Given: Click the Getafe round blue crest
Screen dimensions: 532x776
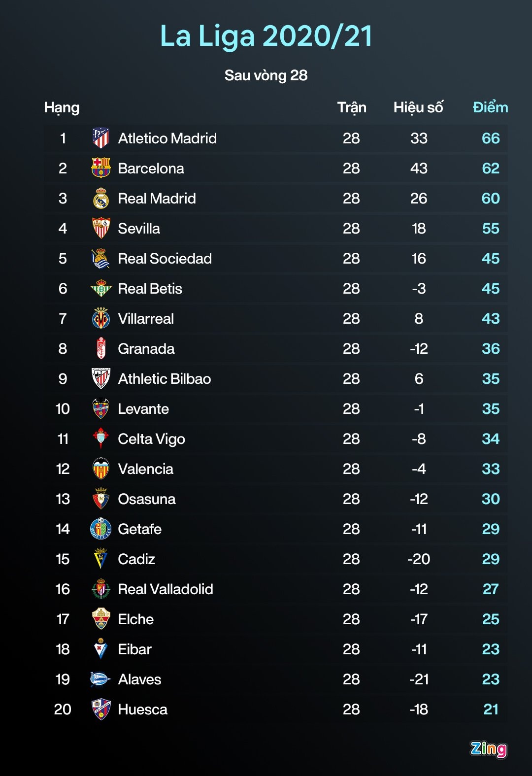Looking at the screenshot, I should point(101,529).
